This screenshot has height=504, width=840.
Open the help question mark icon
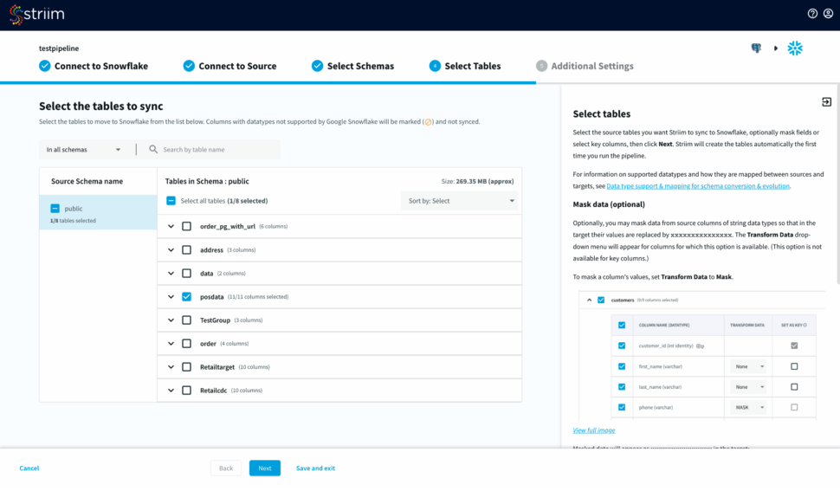coord(812,14)
